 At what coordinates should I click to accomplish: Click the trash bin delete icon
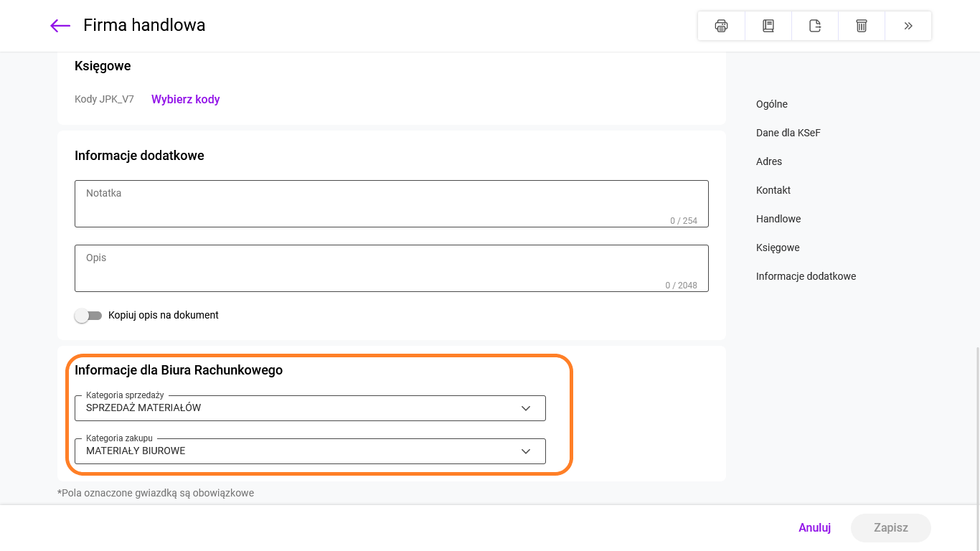tap(862, 26)
